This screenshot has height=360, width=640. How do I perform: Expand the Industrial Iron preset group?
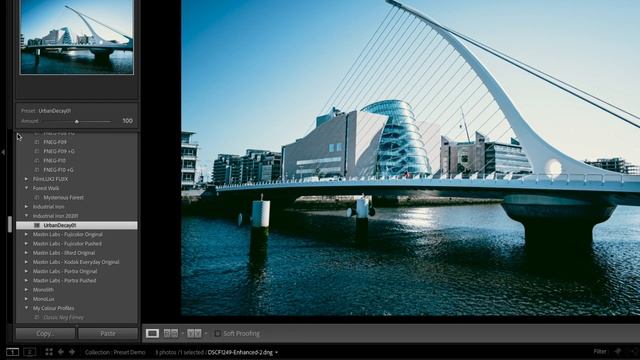[27, 207]
